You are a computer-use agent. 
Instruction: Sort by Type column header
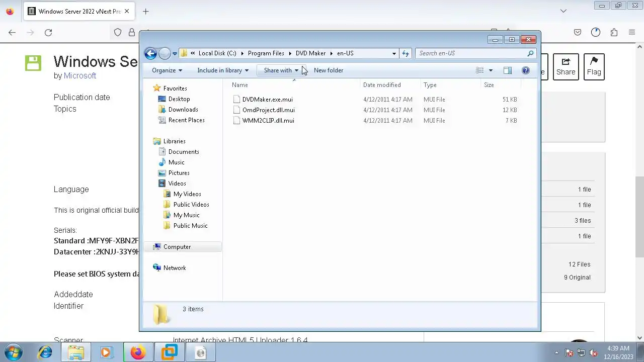coord(451,85)
